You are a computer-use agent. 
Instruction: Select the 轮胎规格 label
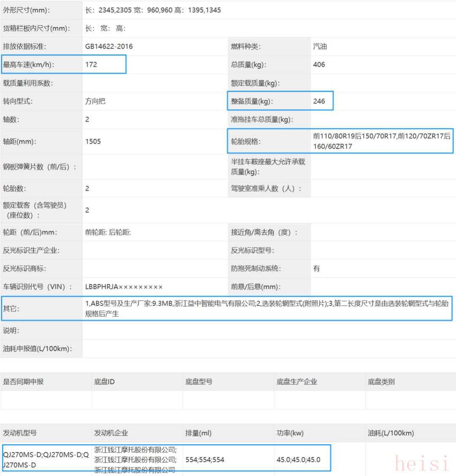(246, 142)
